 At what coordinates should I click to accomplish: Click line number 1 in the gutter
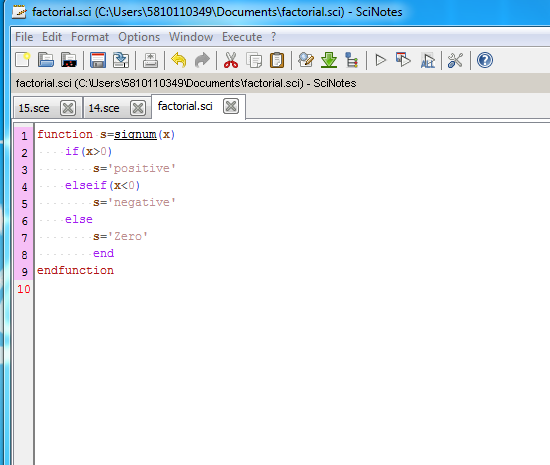[x=24, y=136]
